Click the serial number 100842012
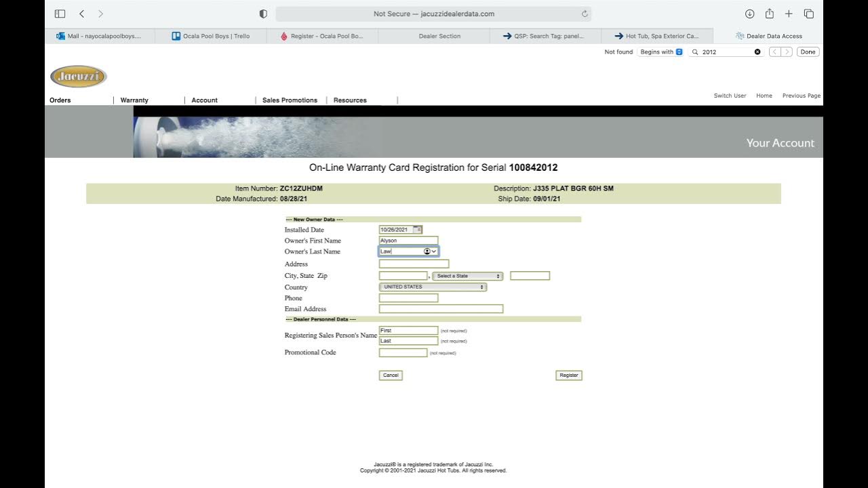The width and height of the screenshot is (868, 488). tap(534, 167)
